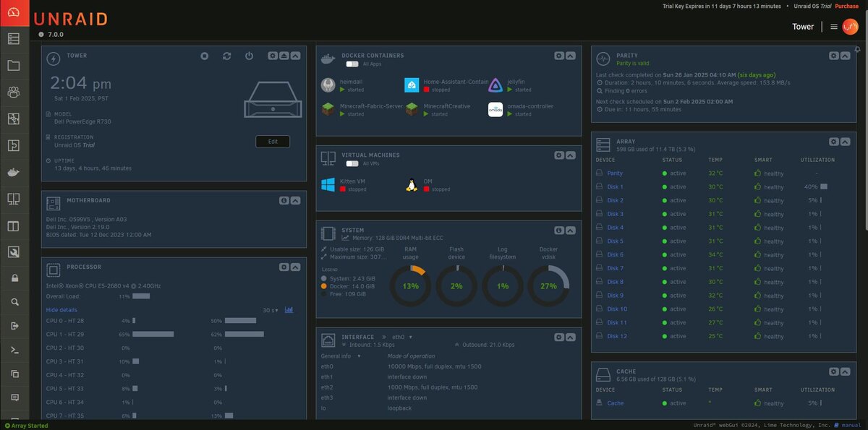Click the Motherboard info icon
Screen dimensions: 868x430
284,201
